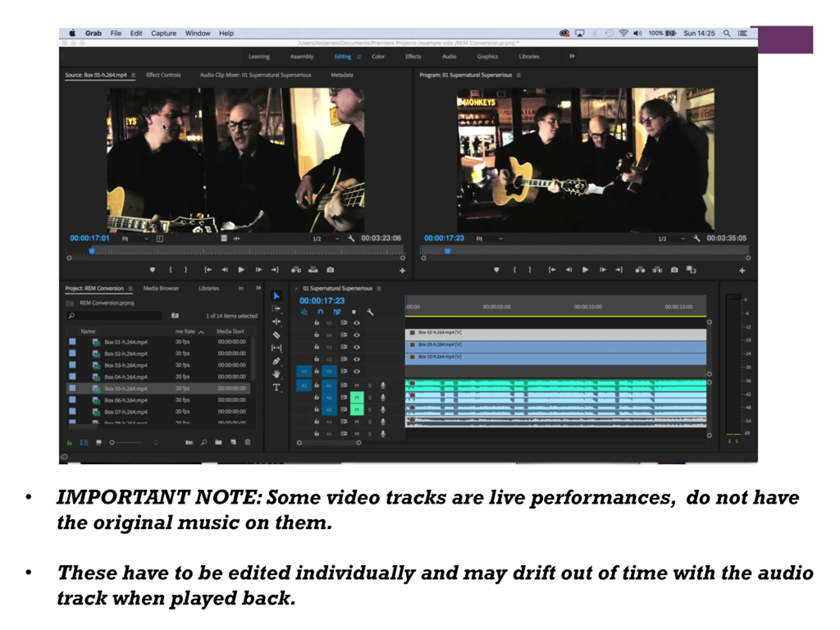Select the Track Select Forward tool
840x630 pixels.
point(277,309)
